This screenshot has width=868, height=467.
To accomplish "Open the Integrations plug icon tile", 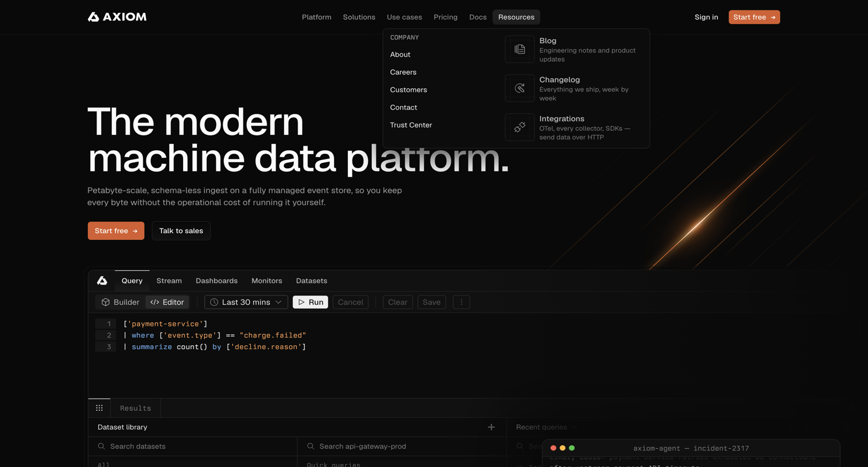I will click(520, 127).
